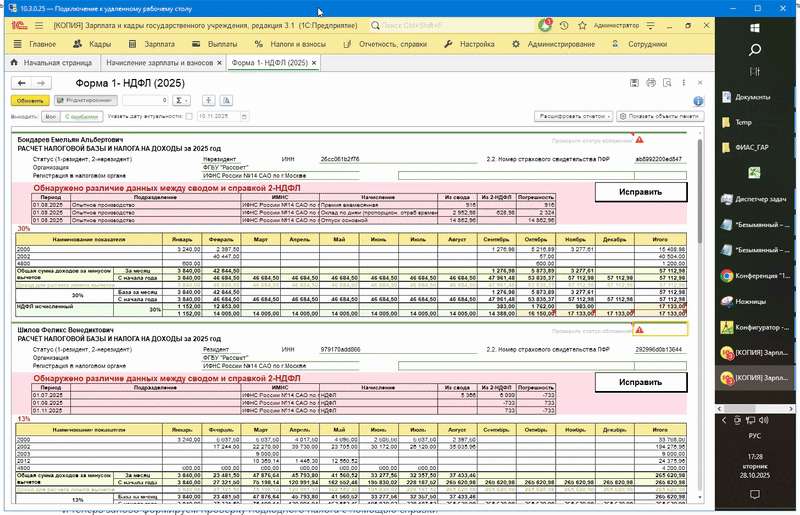The image size is (800, 515).
Task: Open the Налоги и взносы menu section
Action: (290, 44)
